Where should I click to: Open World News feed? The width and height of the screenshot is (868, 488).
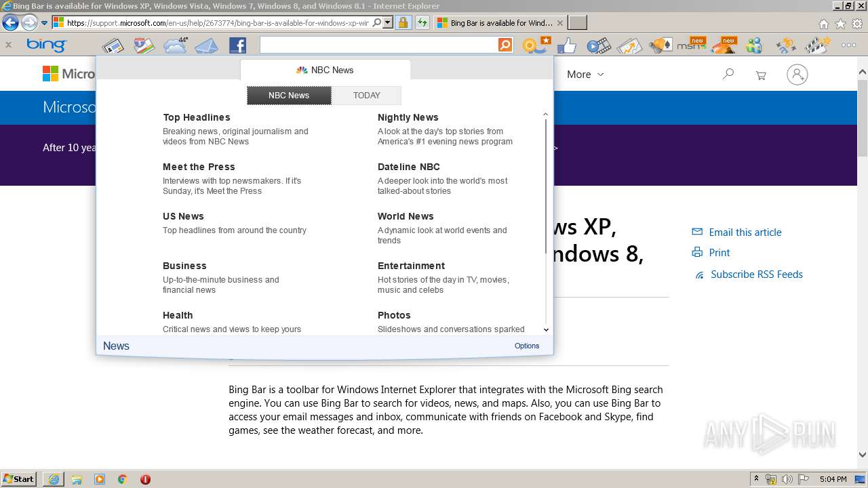(x=406, y=216)
